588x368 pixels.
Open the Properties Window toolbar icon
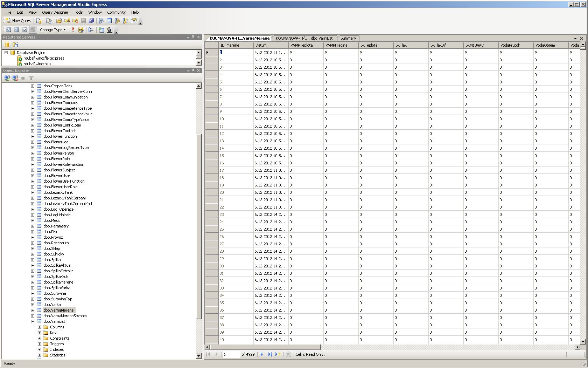tap(133, 21)
